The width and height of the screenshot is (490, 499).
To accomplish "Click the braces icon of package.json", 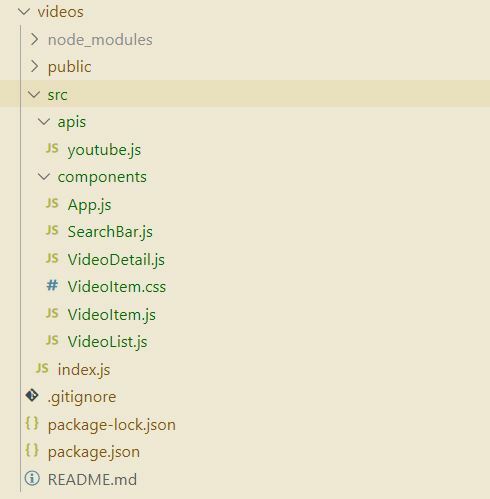I will [x=32, y=451].
